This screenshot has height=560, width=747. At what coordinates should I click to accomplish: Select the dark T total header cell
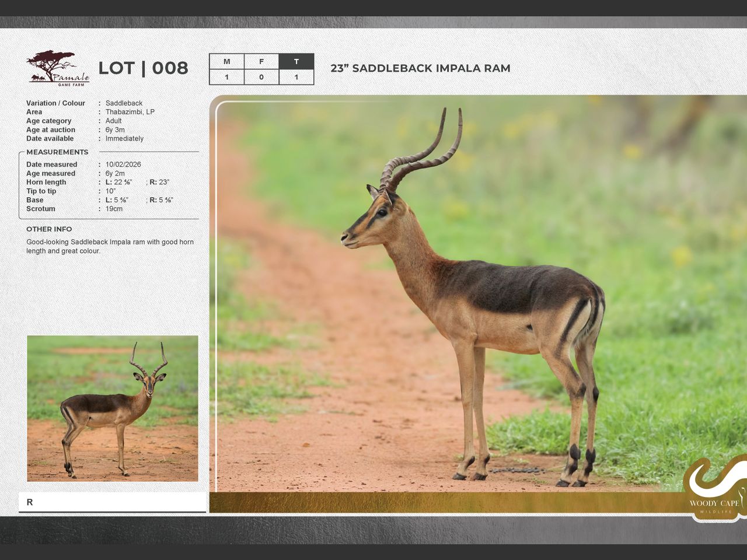click(x=296, y=62)
